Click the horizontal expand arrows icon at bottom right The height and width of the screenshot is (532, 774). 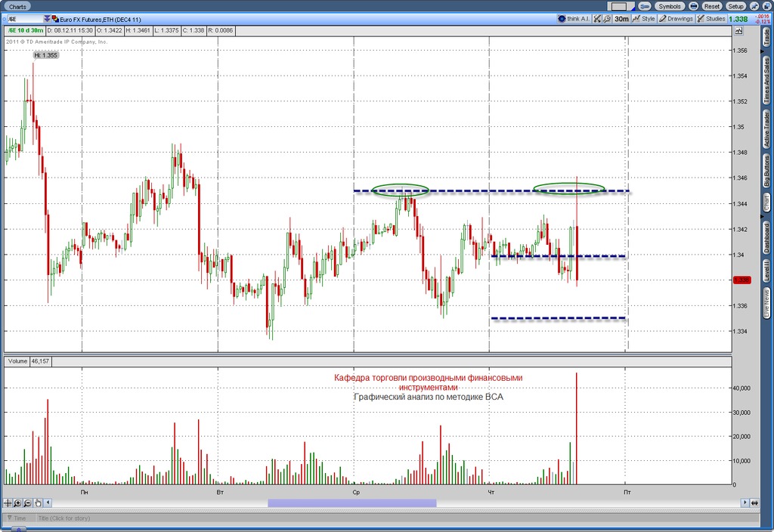[x=754, y=503]
